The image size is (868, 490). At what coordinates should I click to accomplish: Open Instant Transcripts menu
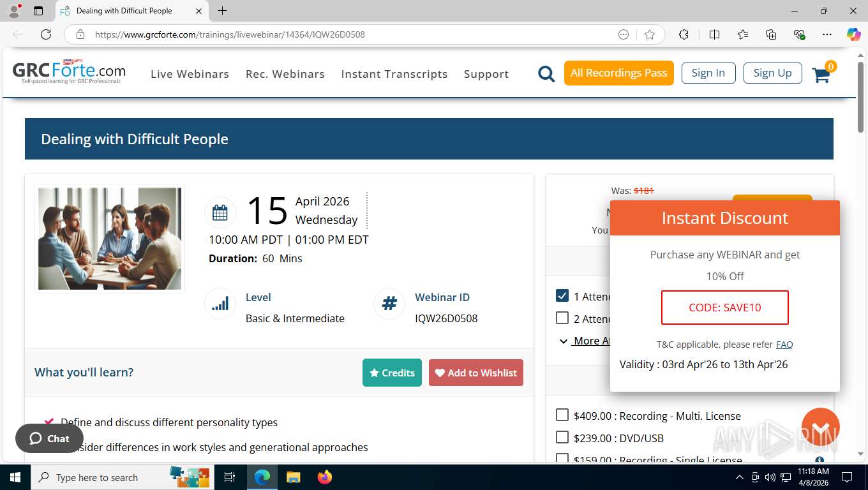394,74
